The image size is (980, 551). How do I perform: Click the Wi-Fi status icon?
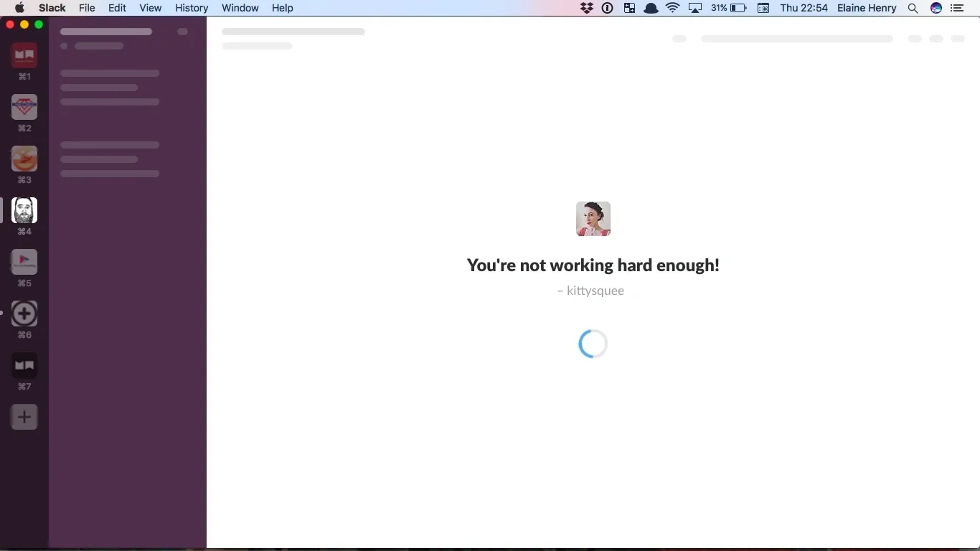coord(672,8)
